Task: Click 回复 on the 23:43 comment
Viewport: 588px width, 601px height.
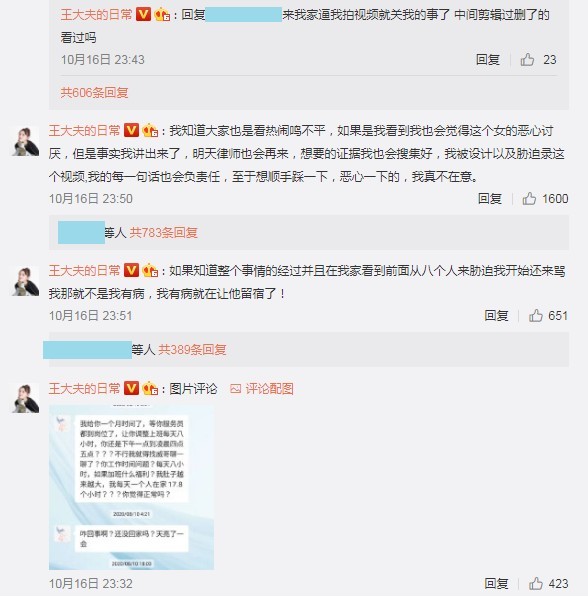Action: click(x=488, y=59)
